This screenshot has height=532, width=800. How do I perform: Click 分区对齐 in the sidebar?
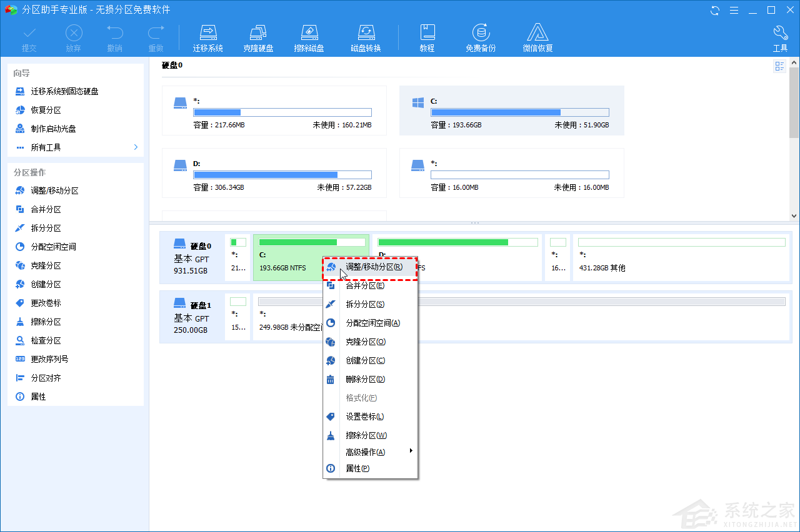pyautogui.click(x=46, y=378)
